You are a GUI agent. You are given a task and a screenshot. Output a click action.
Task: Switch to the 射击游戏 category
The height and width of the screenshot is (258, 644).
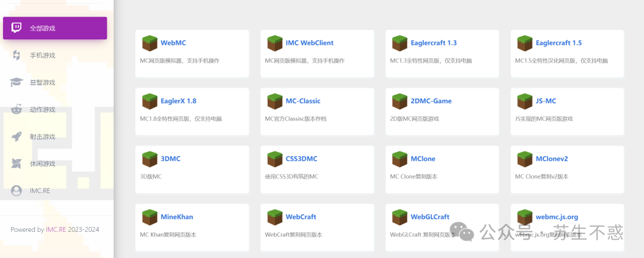point(55,136)
